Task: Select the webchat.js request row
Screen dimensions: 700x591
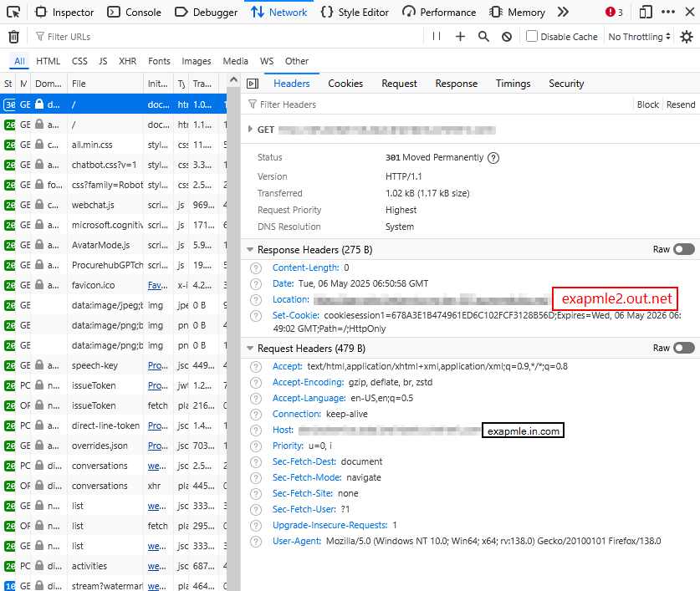Action: (x=114, y=205)
